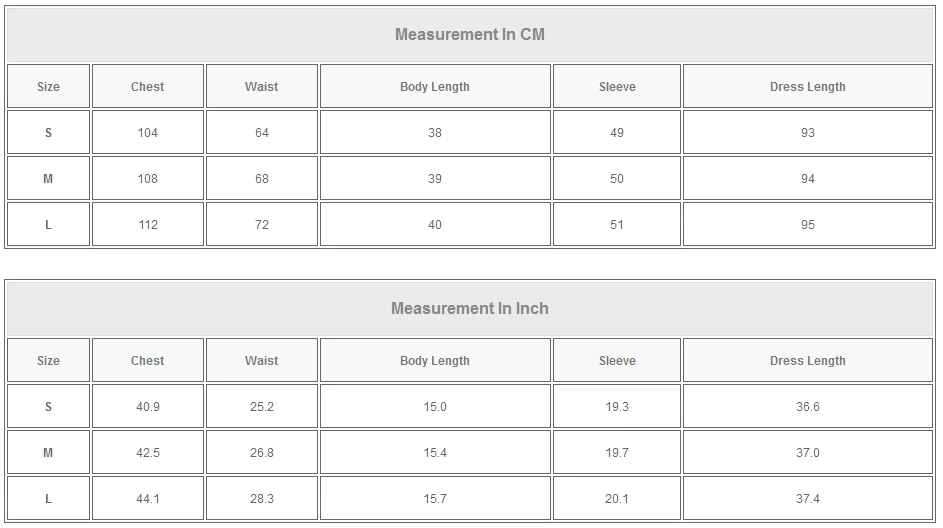Select the waist value 68 cell
Viewport: 943px width, 528px height.
pos(262,179)
